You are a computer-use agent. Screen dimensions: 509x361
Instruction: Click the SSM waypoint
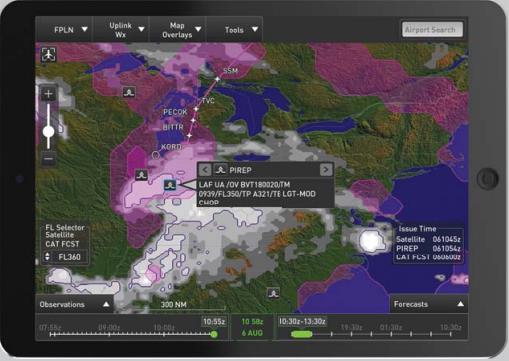pyautogui.click(x=218, y=79)
